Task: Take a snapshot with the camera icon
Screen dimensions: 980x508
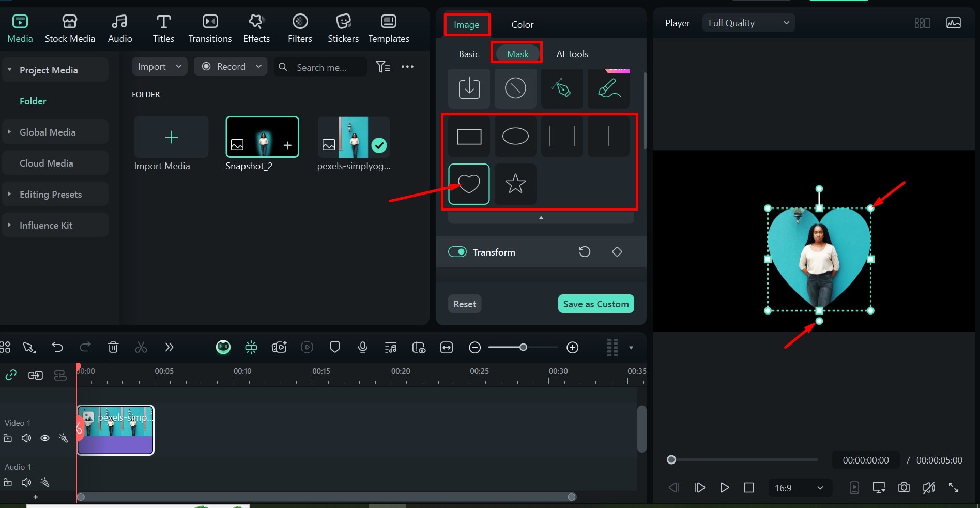Action: pyautogui.click(x=904, y=487)
